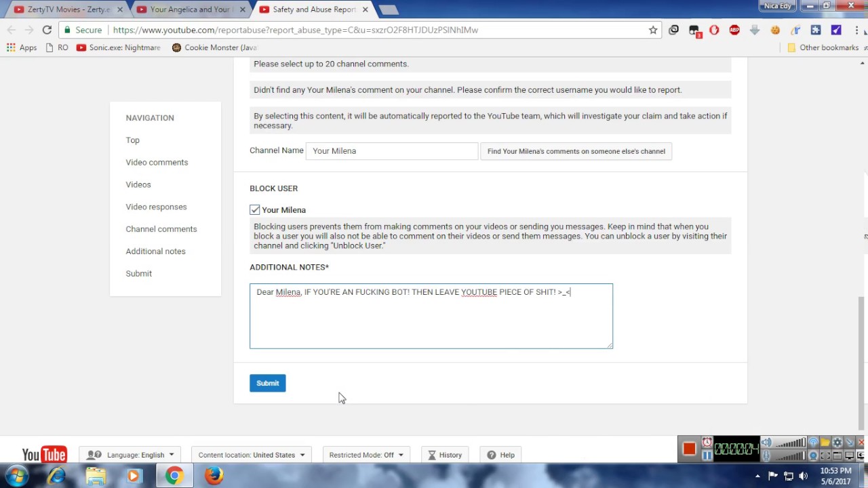Click the Channel Name input field
The width and height of the screenshot is (868, 488).
click(392, 151)
